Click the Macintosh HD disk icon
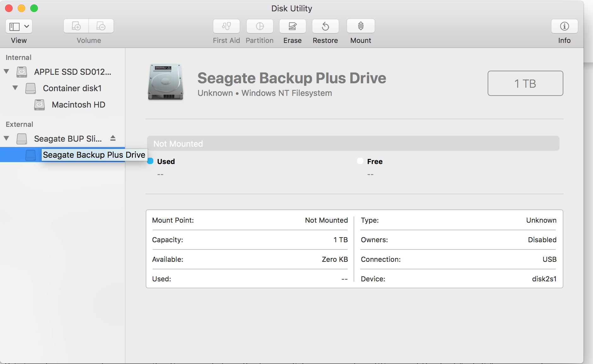This screenshot has height=364, width=593. coord(39,105)
